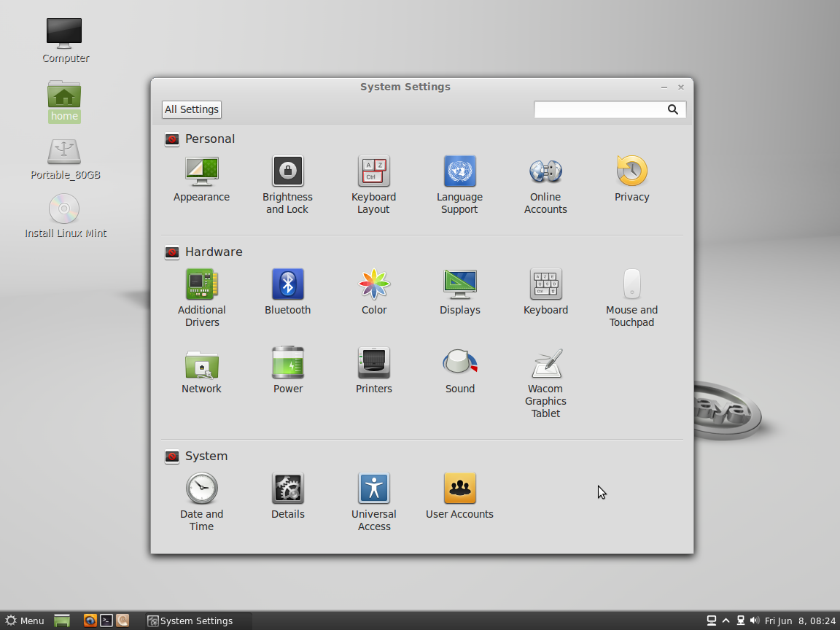Open Bluetooth settings
The image size is (840, 630).
point(288,292)
